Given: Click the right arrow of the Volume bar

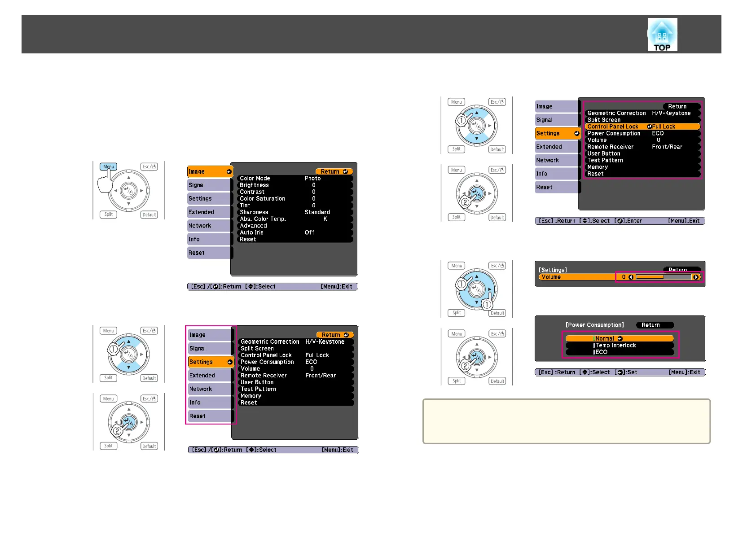Looking at the screenshot, I should tap(696, 277).
